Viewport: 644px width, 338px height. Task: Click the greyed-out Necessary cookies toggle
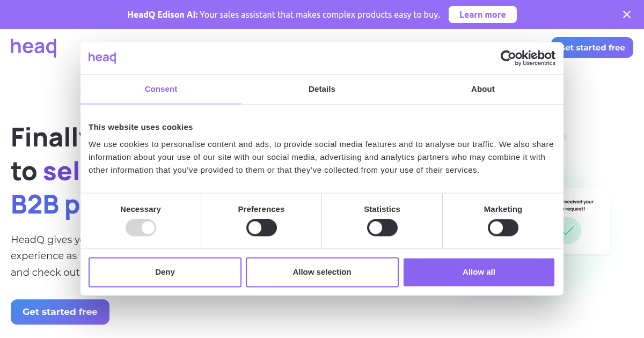(x=141, y=227)
